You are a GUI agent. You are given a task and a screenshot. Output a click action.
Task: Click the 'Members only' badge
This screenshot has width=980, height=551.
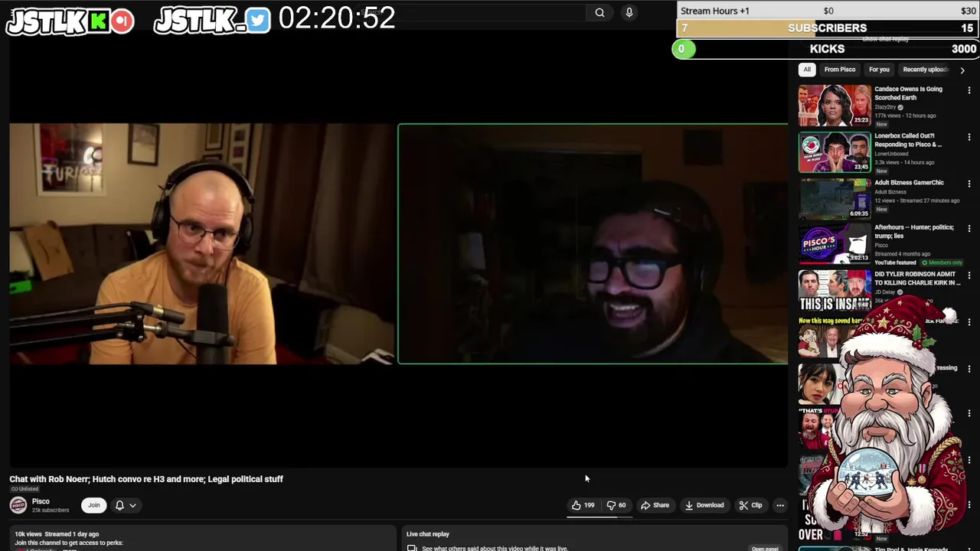942,262
